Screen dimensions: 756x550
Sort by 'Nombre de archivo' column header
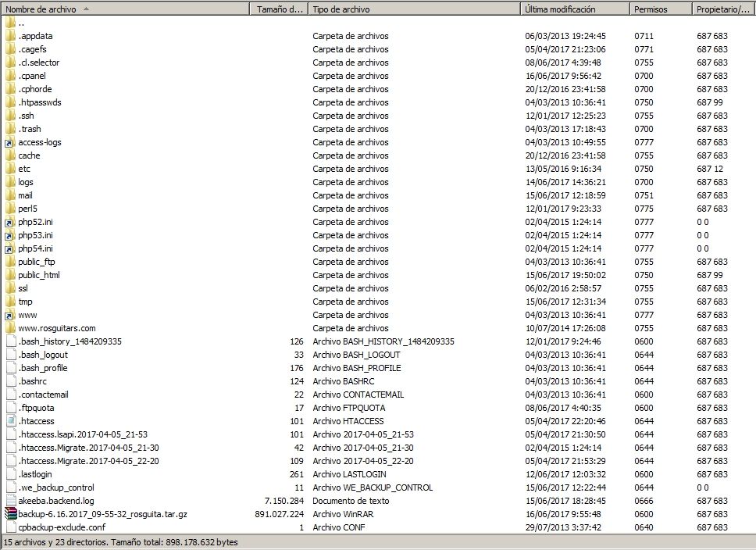[x=126, y=9]
